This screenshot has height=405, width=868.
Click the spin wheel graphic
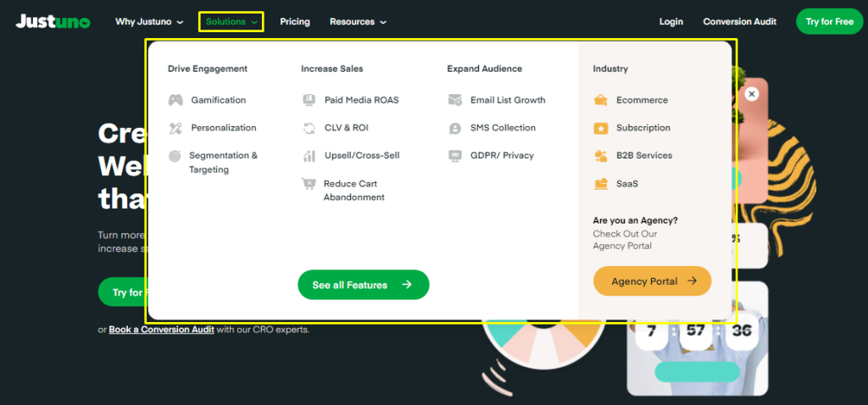(542, 343)
